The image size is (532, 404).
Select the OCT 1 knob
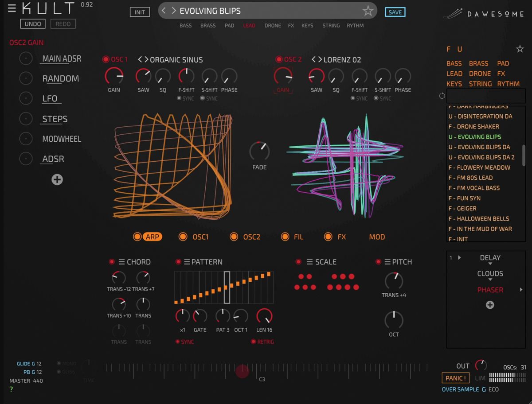(241, 316)
